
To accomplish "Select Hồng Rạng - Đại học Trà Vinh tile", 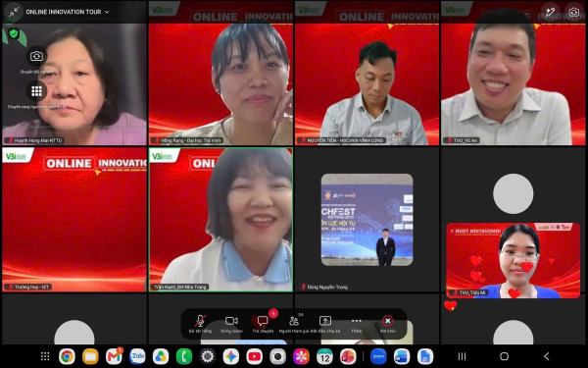I will point(220,73).
